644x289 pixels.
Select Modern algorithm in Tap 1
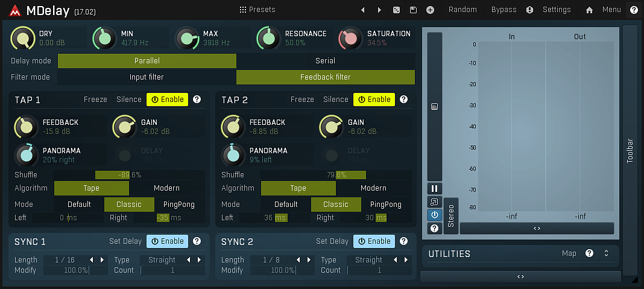(167, 188)
